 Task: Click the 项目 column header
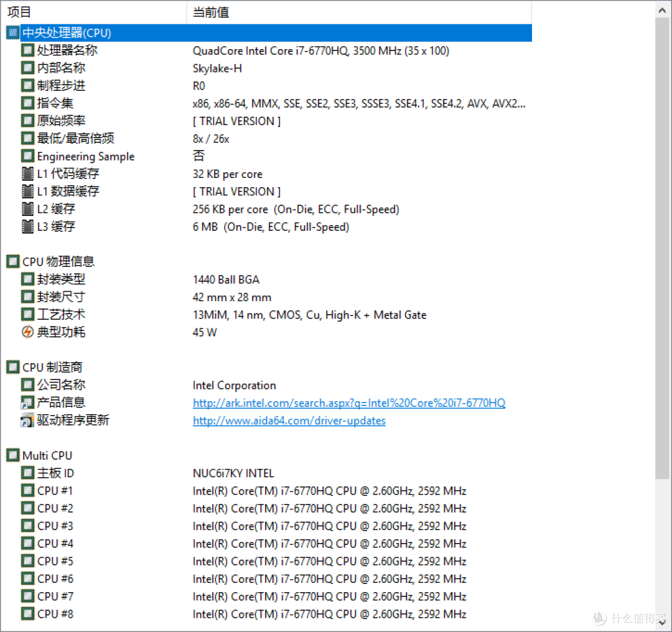click(19, 12)
